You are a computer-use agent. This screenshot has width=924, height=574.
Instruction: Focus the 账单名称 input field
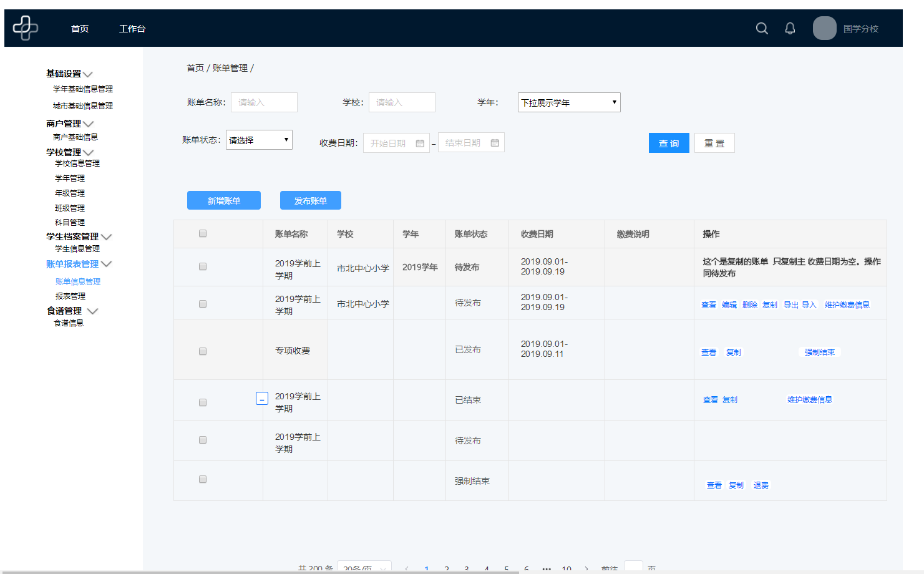click(265, 102)
